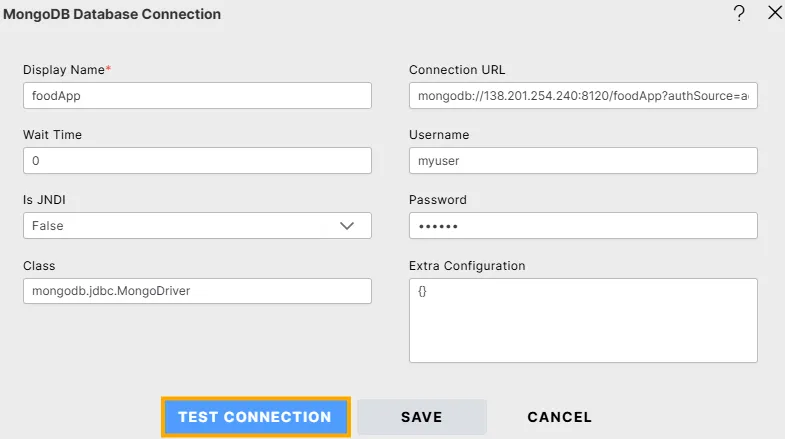Click the question mark help icon
Image resolution: width=785 pixels, height=439 pixels.
click(x=739, y=14)
